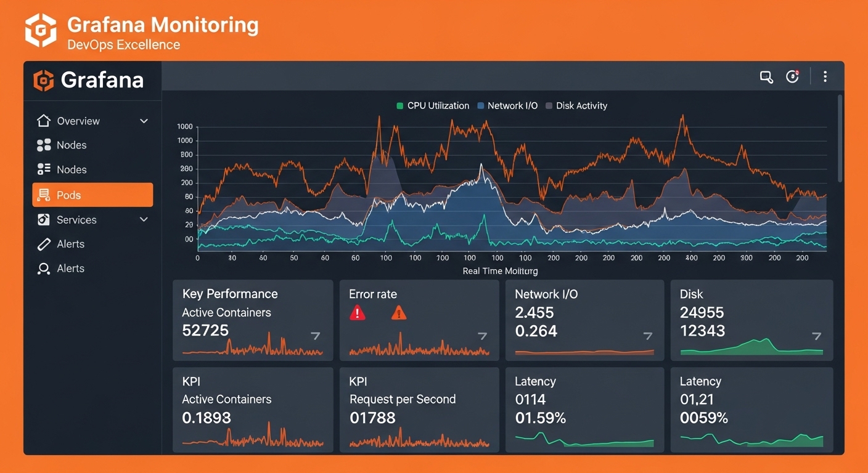The image size is (868, 473).
Task: Click the list-style Nodes icon
Action: (x=43, y=169)
